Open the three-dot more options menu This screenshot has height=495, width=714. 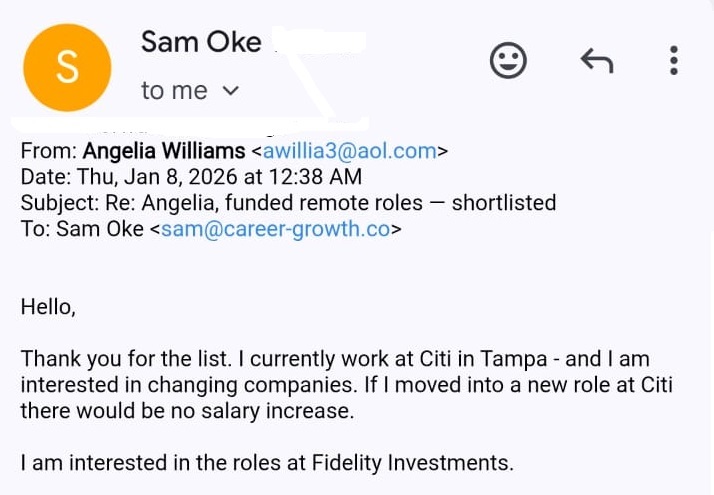pos(674,62)
